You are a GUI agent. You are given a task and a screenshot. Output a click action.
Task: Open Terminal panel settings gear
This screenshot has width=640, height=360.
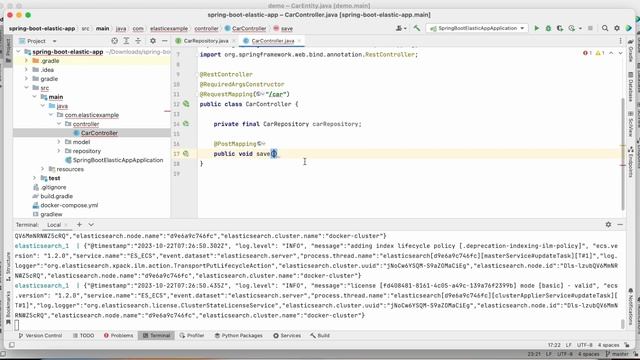[x=608, y=224]
